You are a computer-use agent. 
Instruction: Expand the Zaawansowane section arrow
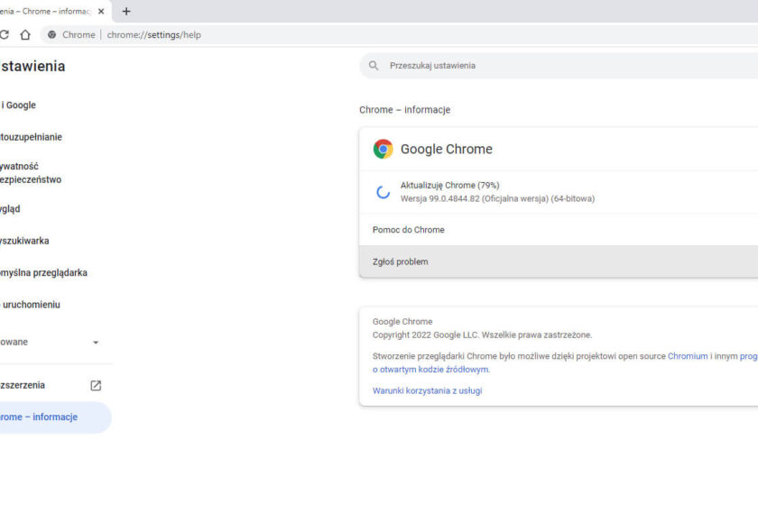point(96,342)
